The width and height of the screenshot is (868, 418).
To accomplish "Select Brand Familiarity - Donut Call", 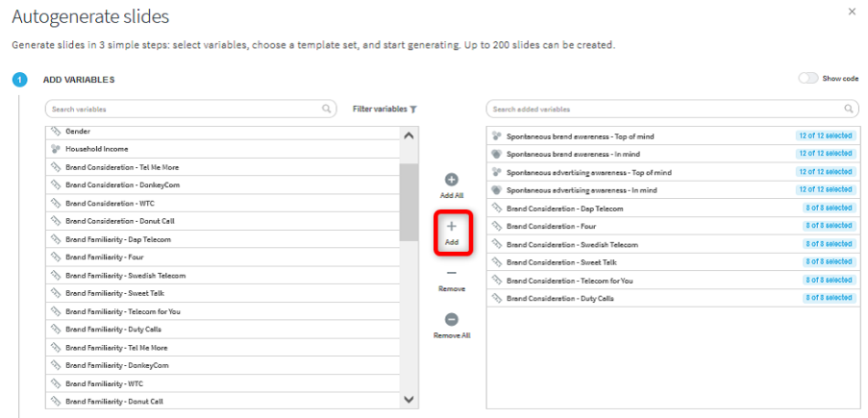I will pos(223,402).
